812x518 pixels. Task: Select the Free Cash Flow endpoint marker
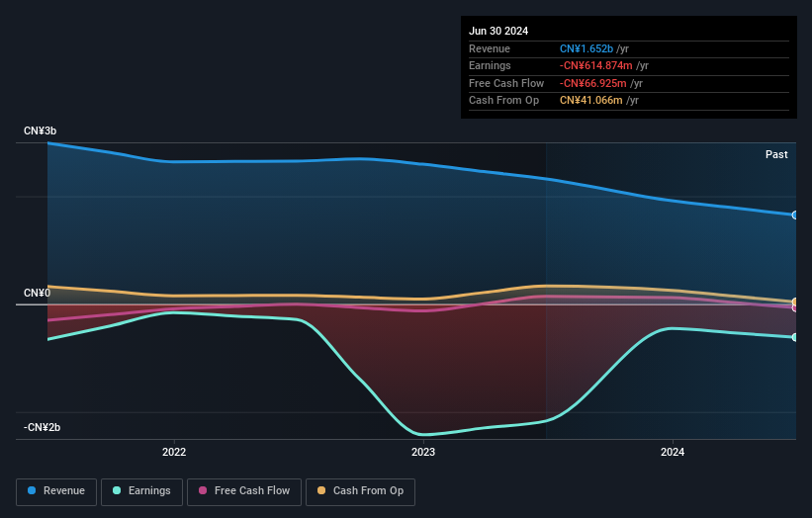795,307
